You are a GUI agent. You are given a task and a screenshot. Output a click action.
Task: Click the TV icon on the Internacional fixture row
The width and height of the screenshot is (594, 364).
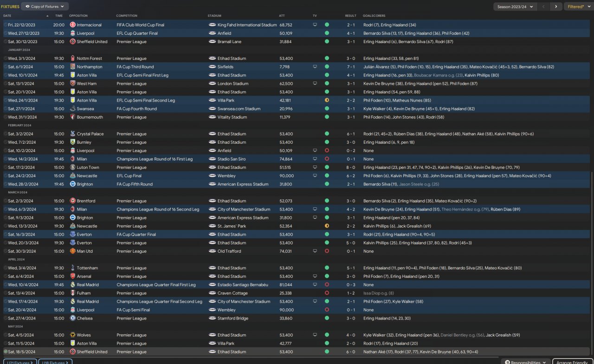315,25
